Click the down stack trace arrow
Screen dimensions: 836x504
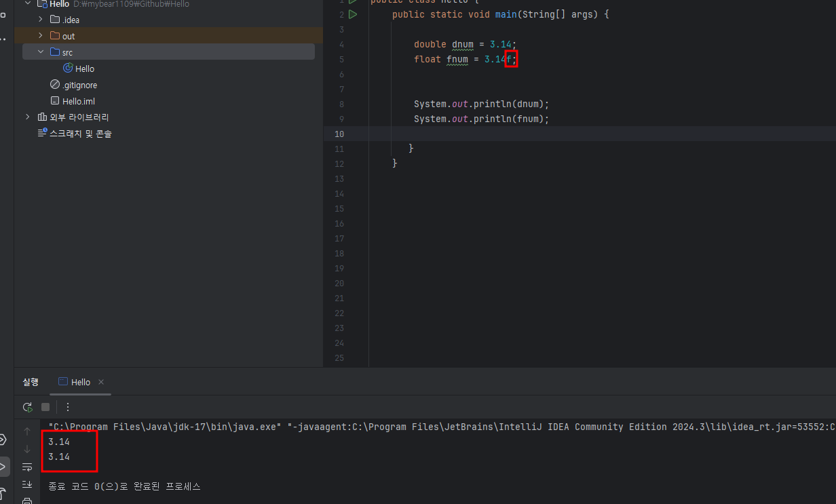pos(27,449)
